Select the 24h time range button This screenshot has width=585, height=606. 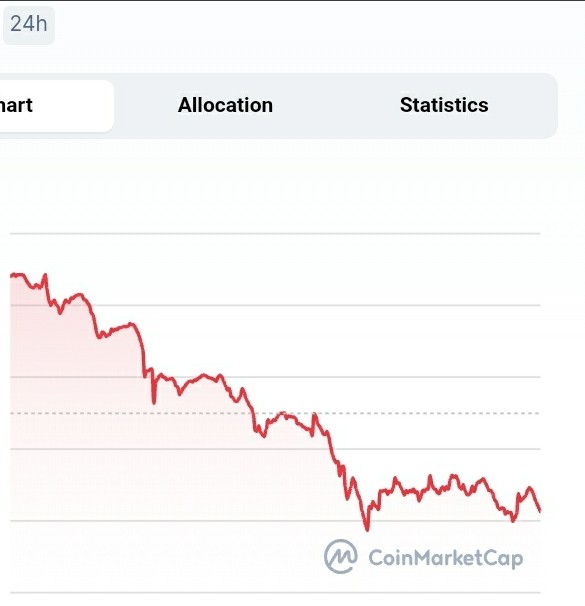29,24
